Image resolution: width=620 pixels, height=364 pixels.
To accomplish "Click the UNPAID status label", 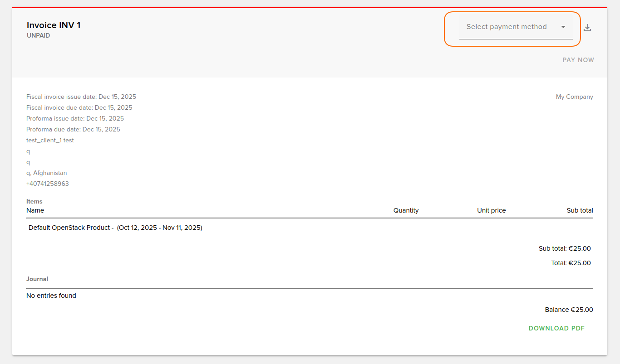I will coord(38,35).
